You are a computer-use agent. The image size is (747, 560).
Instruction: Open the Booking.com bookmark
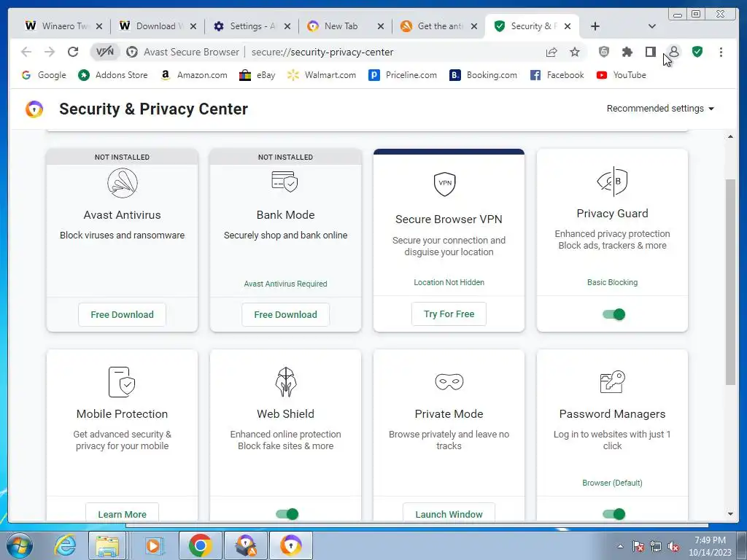[484, 75]
